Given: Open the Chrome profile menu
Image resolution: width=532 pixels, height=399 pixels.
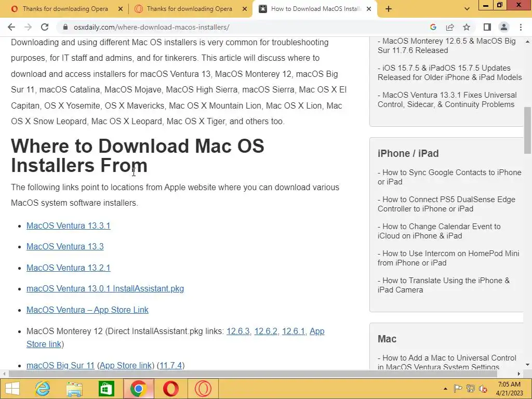Looking at the screenshot, I should pyautogui.click(x=504, y=27).
